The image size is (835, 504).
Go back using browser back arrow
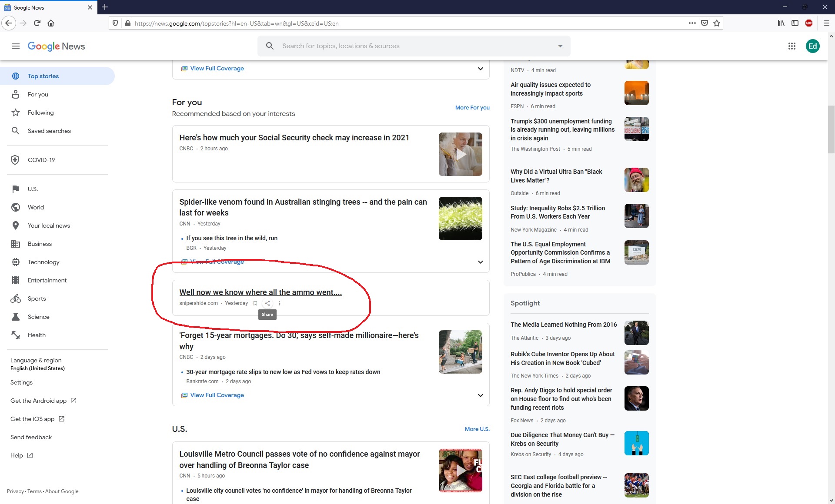(x=9, y=23)
